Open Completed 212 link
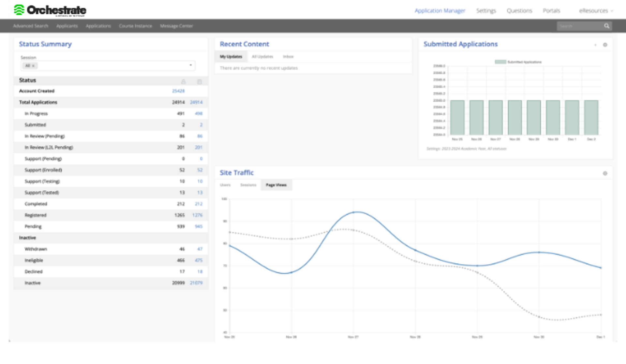Viewport: 626px width, 364px height. click(x=199, y=204)
